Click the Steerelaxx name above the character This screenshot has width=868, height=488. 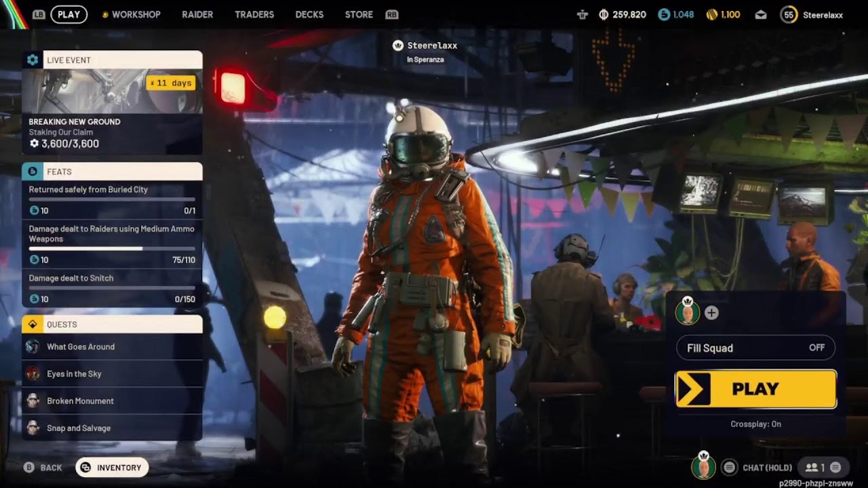(x=432, y=45)
